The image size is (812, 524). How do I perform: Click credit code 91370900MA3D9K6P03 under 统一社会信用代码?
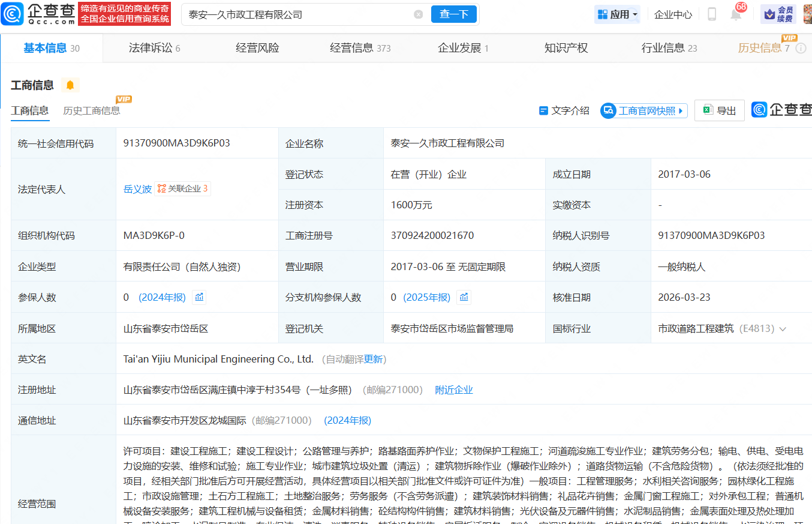click(x=177, y=143)
